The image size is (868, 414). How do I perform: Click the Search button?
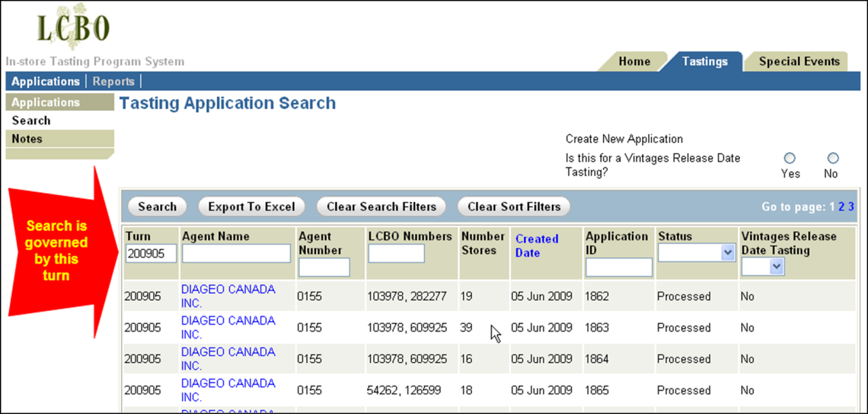[x=157, y=207]
